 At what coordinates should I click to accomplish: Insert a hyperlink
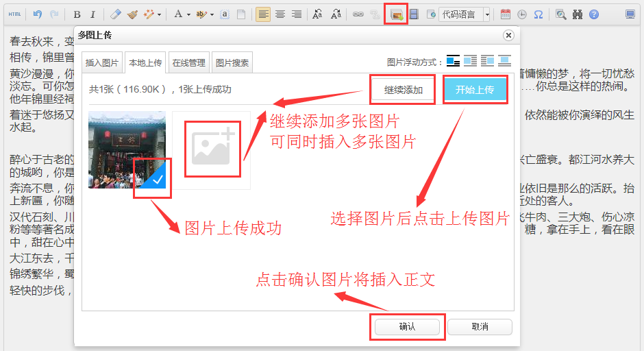pyautogui.click(x=358, y=14)
